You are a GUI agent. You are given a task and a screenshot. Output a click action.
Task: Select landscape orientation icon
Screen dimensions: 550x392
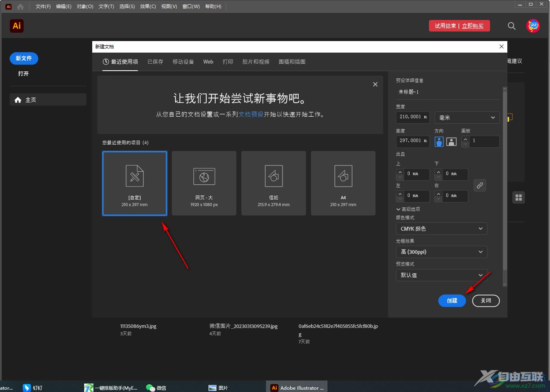click(451, 142)
